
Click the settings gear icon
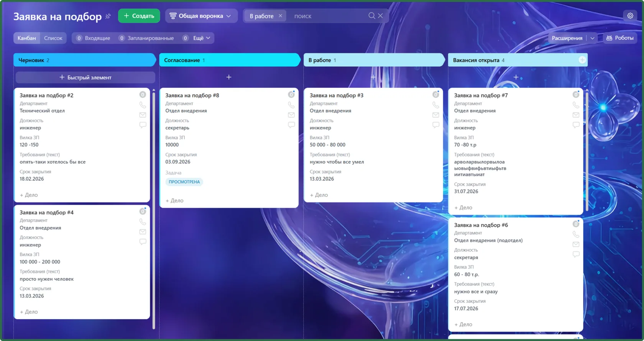630,16
